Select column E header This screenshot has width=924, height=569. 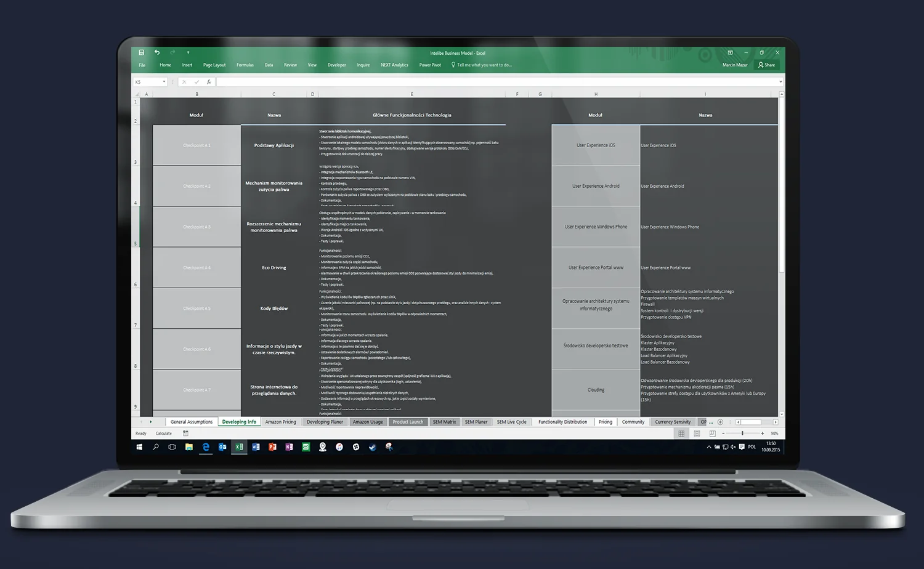412,94
